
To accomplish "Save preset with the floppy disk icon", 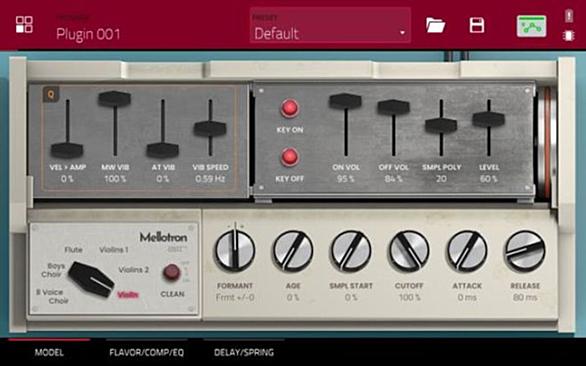I will (477, 25).
